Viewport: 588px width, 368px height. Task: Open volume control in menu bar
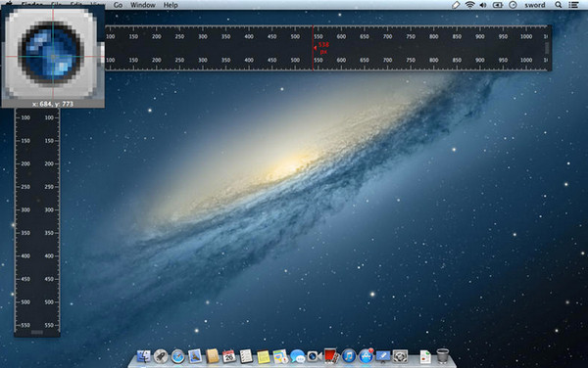[483, 5]
